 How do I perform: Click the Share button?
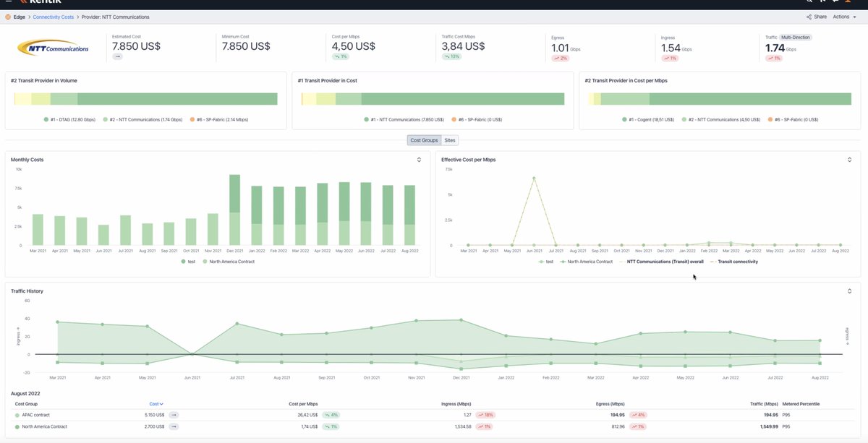818,16
